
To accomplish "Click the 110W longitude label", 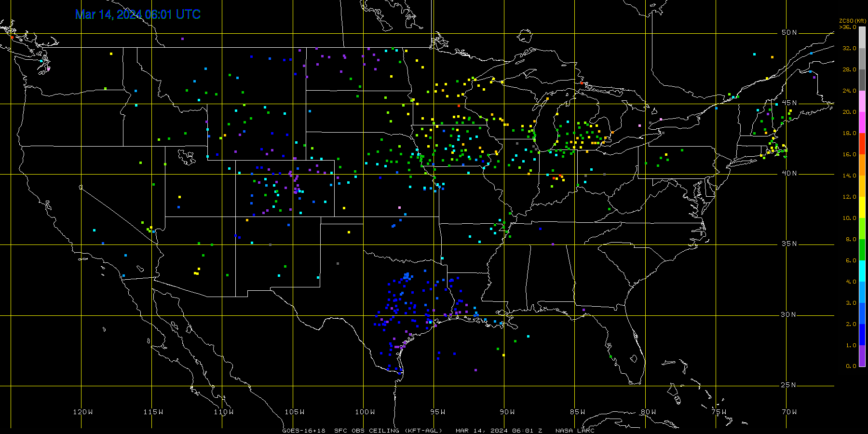I will click(224, 412).
